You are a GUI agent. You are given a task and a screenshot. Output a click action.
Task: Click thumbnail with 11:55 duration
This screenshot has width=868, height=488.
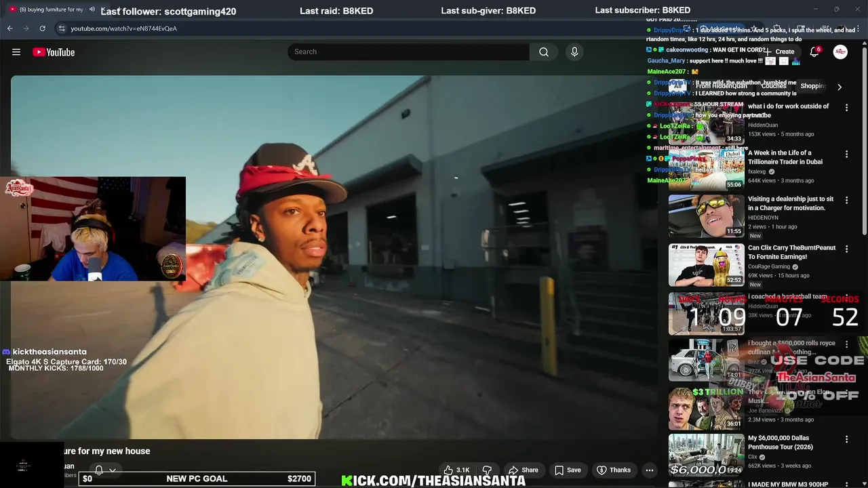706,216
